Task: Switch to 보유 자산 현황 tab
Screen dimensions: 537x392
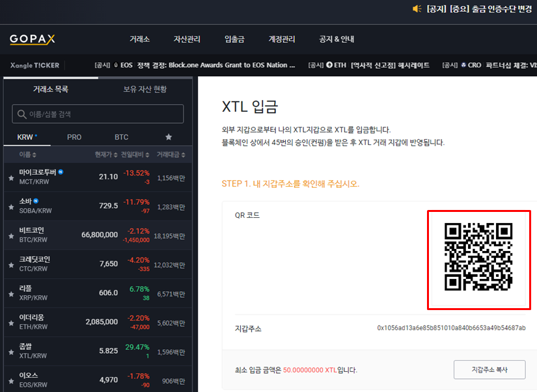Action: [145, 89]
